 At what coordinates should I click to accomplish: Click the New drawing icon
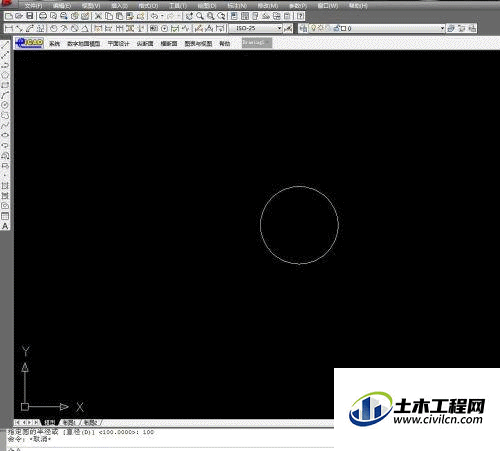pyautogui.click(x=9, y=16)
